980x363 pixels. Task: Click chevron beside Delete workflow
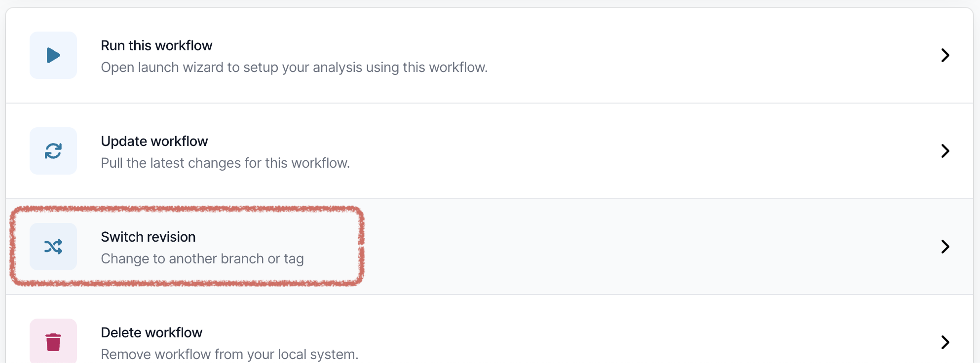(x=945, y=342)
